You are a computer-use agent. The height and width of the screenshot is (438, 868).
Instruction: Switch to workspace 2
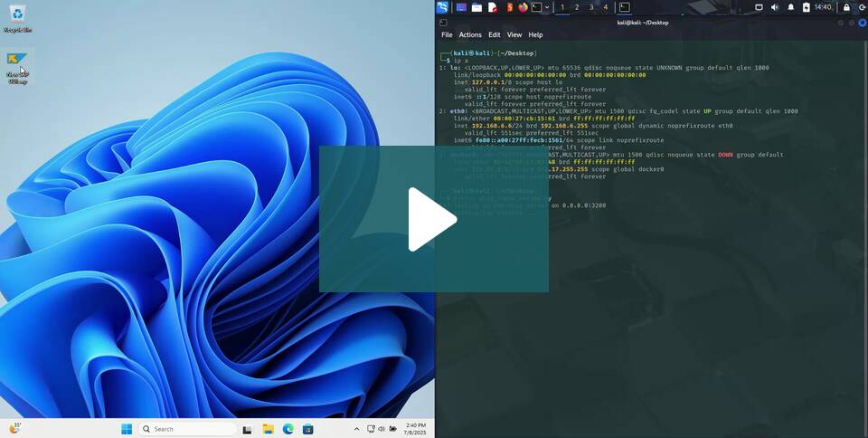coord(577,7)
